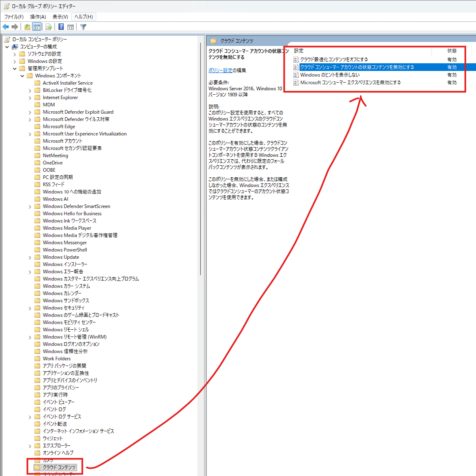Image resolution: width=476 pixels, height=476 pixels.
Task: Open the 操作(A) menu
Action: point(38,17)
